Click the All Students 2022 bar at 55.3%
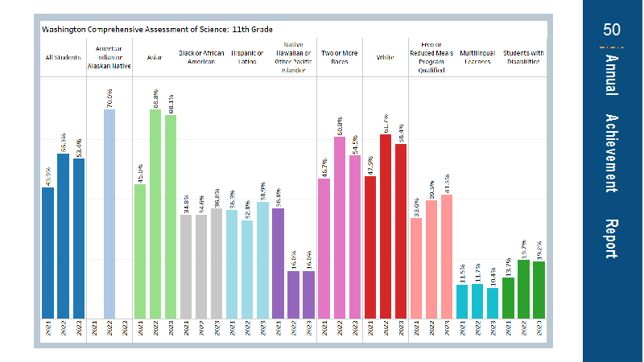Screen dimensions: 644x362 (x=64, y=236)
